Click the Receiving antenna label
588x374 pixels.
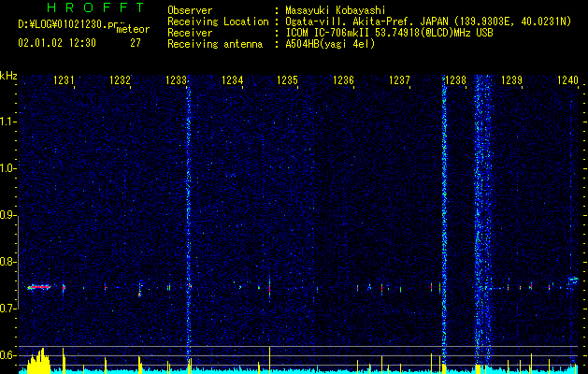point(215,44)
